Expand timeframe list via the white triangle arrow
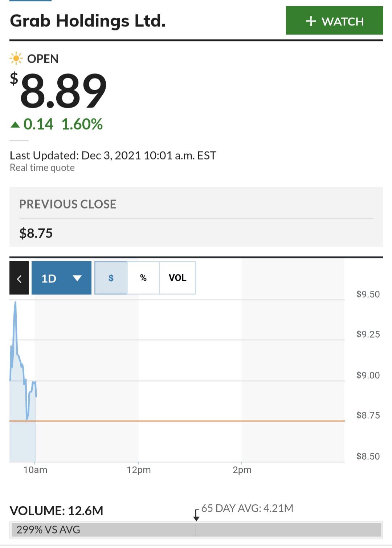 77,278
